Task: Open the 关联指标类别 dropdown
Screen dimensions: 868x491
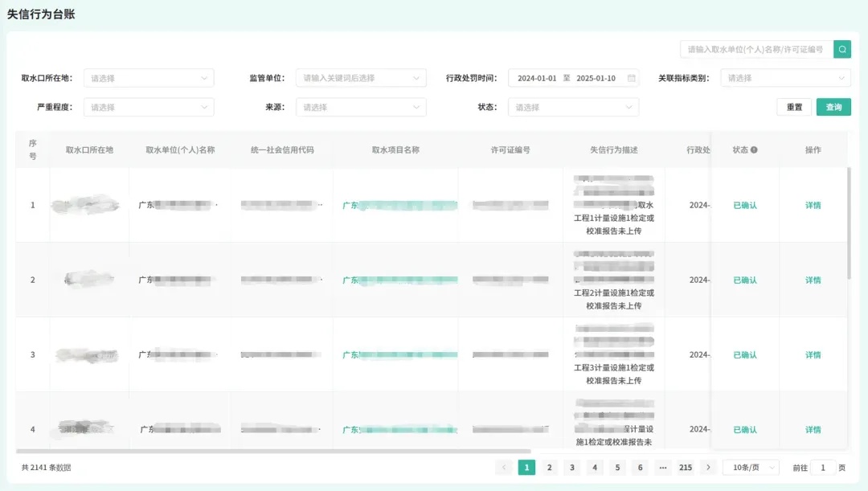Action: pyautogui.click(x=785, y=78)
